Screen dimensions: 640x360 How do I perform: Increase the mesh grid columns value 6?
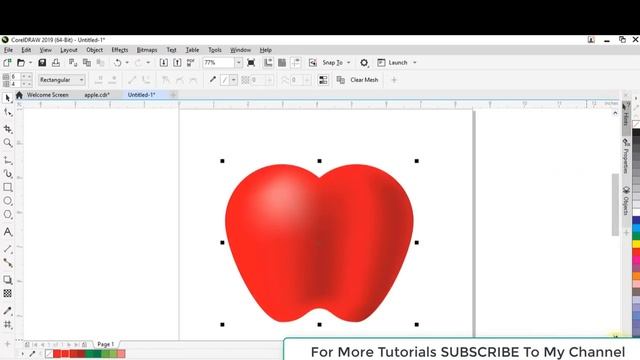[x=24, y=77]
